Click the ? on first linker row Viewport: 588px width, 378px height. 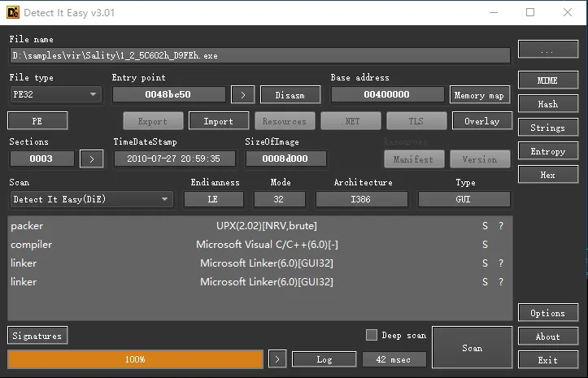point(501,263)
